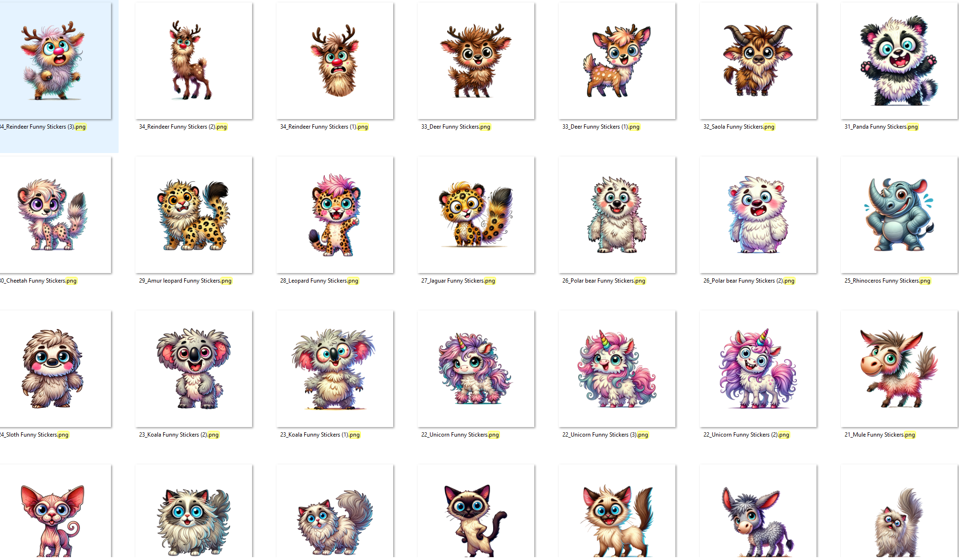Select the Cheetah Funny Stickers image
This screenshot has width=959, height=560.
coord(55,215)
